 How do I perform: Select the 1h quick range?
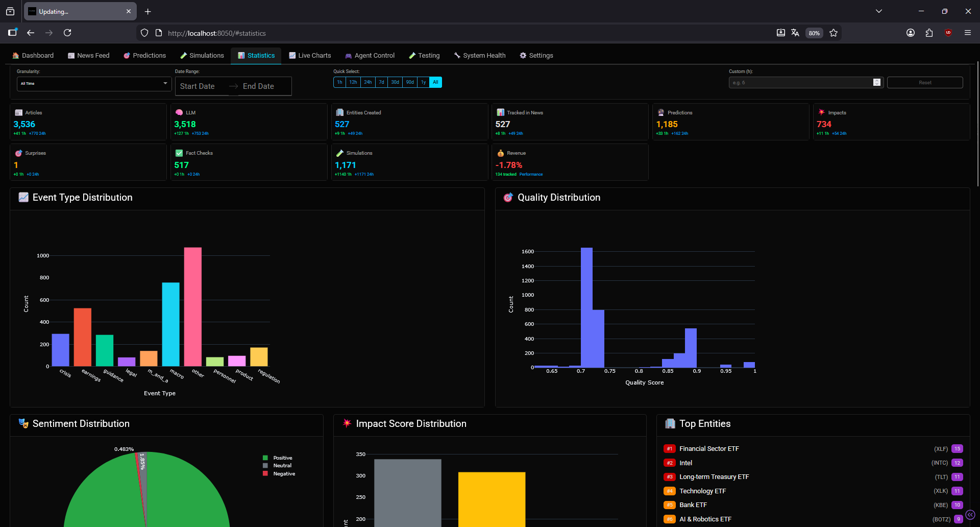(339, 82)
